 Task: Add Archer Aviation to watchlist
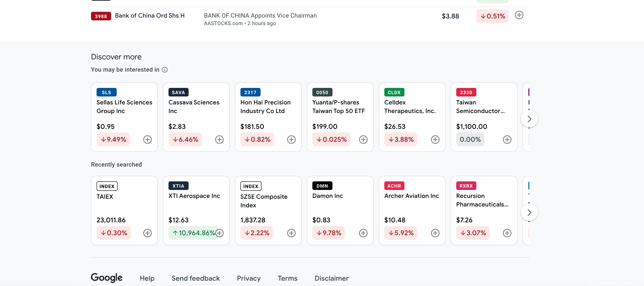pos(435,233)
